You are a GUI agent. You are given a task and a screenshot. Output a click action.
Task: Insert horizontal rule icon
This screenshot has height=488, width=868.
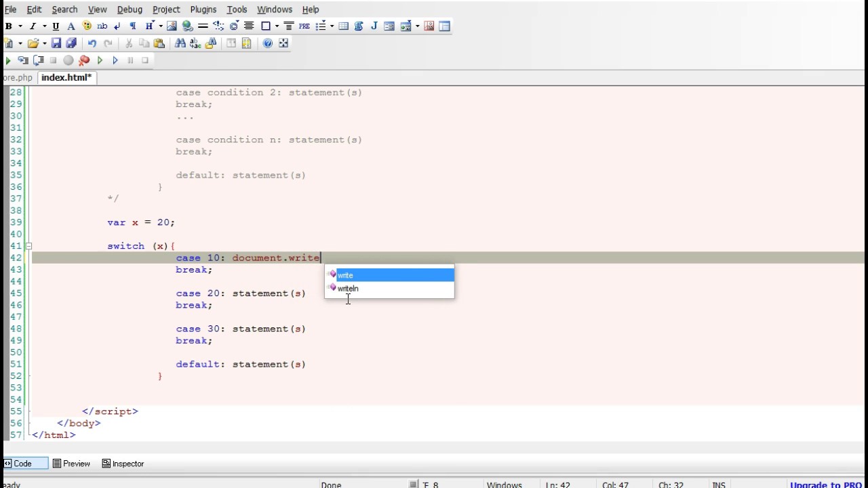click(202, 26)
